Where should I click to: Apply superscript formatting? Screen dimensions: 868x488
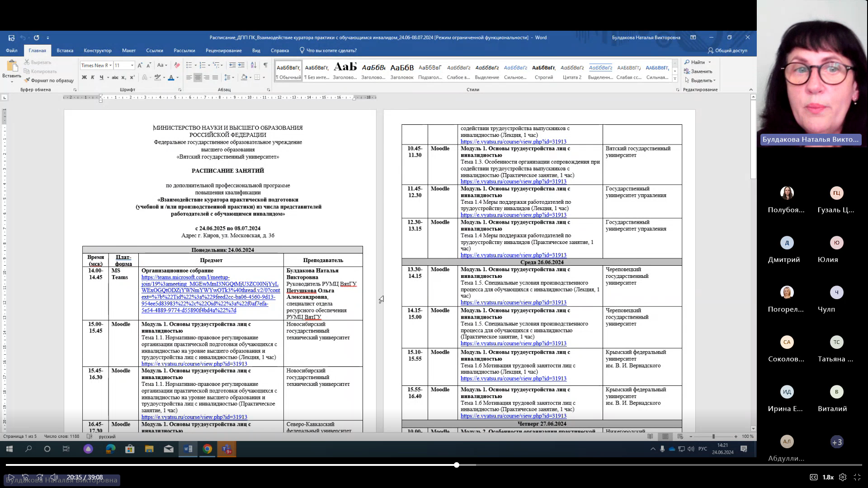point(132,78)
